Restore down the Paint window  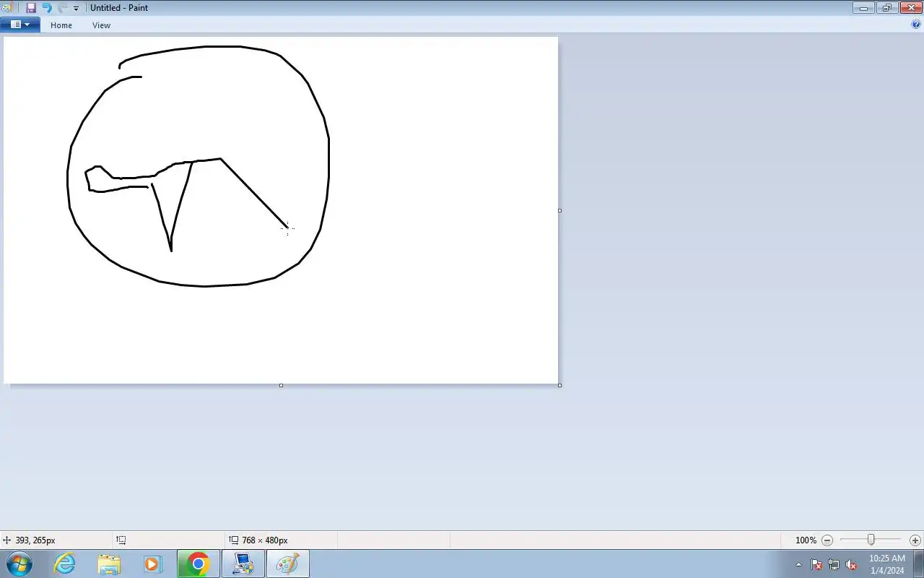coord(887,8)
